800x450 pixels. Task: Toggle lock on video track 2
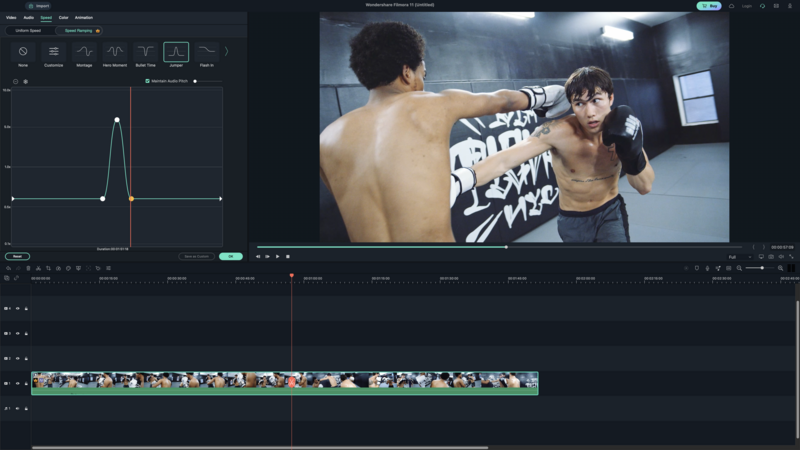click(x=26, y=359)
